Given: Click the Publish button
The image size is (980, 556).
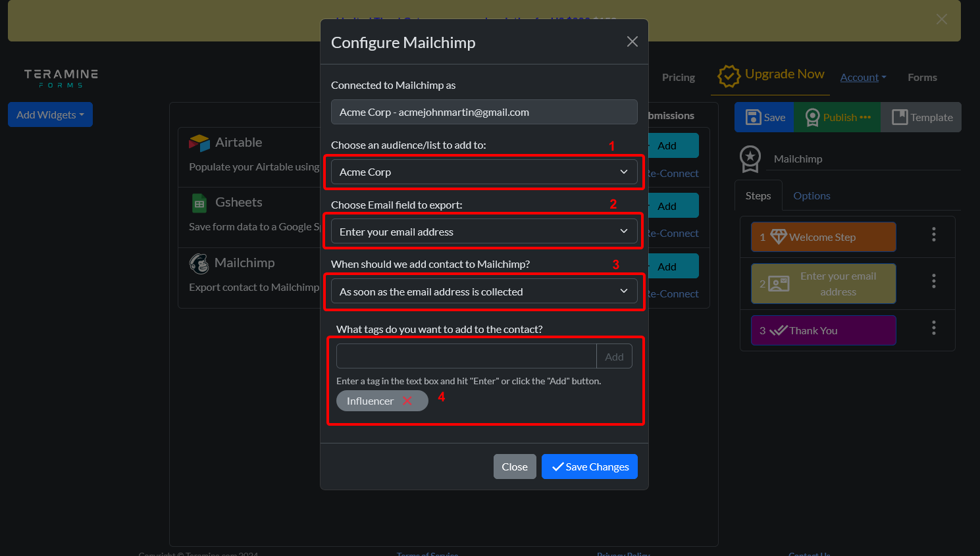Looking at the screenshot, I should click(837, 117).
